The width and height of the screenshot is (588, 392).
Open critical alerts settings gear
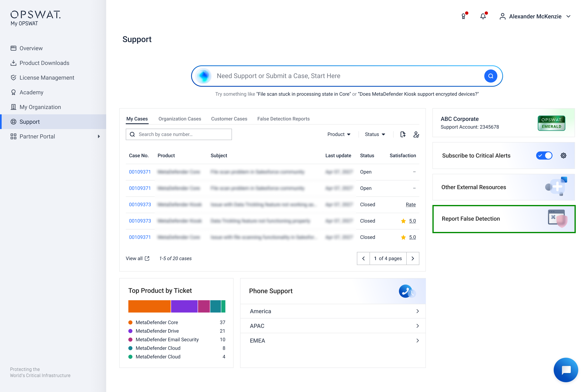tap(563, 156)
